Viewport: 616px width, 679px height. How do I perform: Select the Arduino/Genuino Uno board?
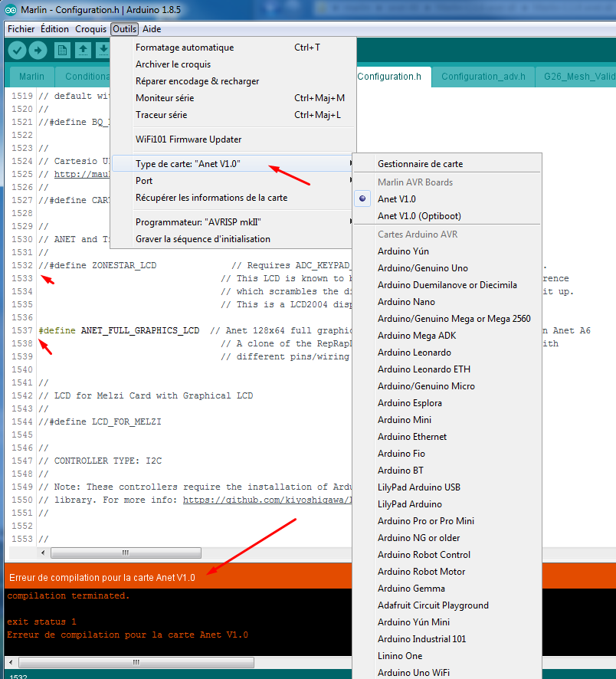[447, 268]
